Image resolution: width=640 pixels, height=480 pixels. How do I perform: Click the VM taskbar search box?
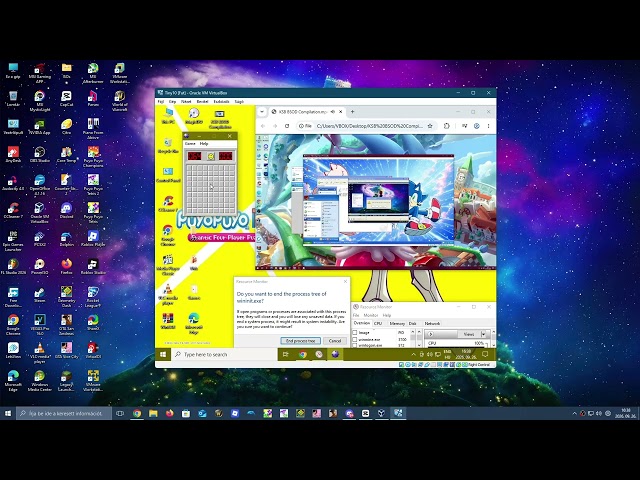pyautogui.click(x=224, y=354)
